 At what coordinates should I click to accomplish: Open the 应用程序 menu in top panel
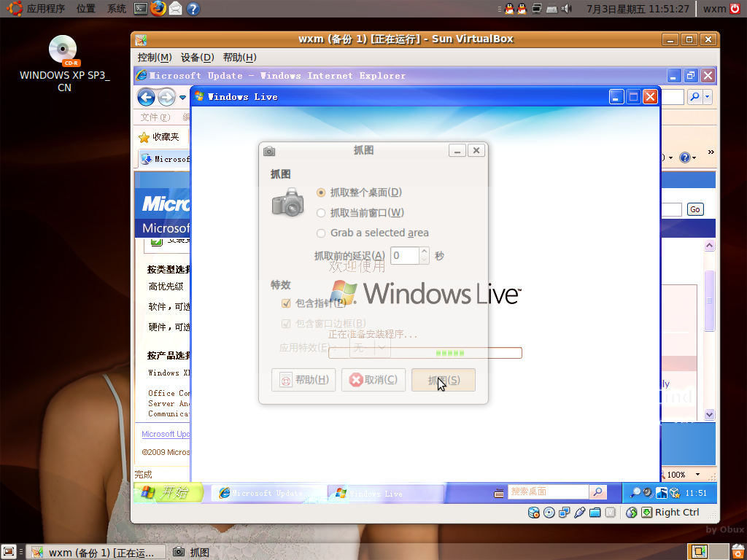coord(46,9)
